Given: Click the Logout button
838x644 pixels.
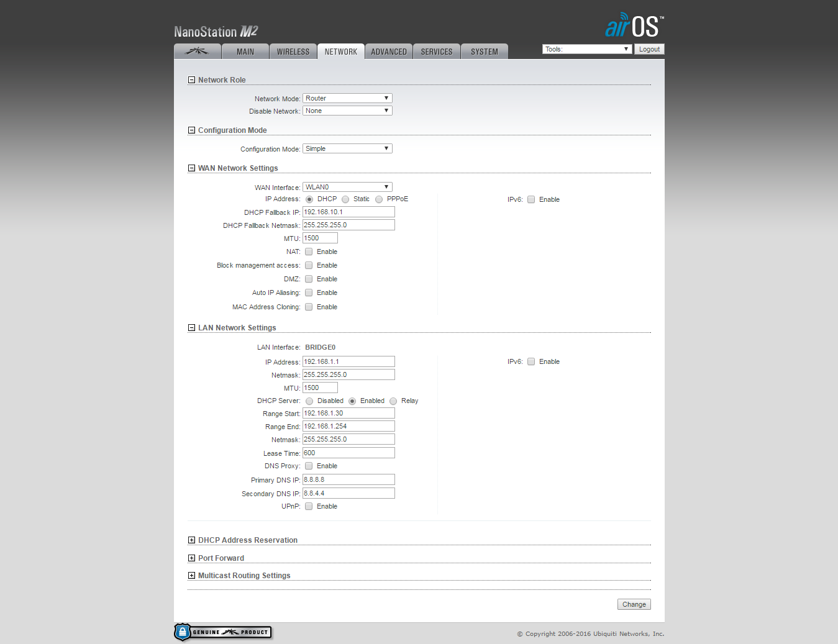Looking at the screenshot, I should coord(649,49).
